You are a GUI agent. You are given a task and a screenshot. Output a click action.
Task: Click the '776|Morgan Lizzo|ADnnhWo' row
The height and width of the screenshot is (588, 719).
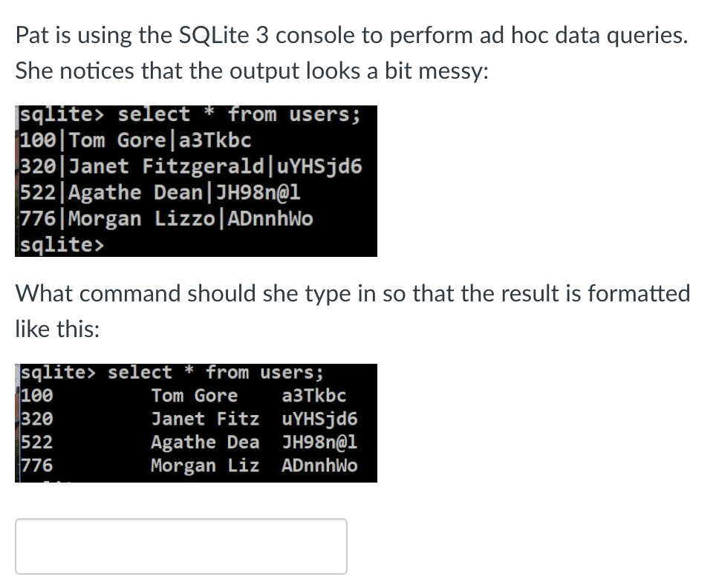click(x=166, y=218)
